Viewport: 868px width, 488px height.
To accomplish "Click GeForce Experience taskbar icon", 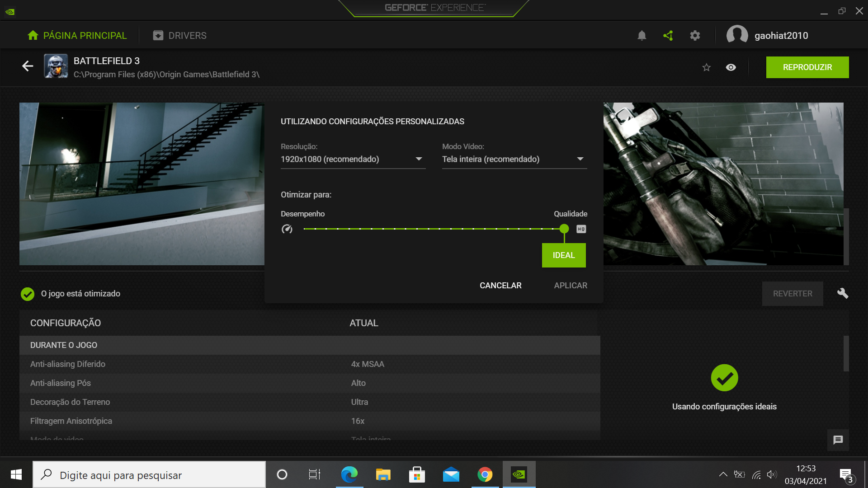I will coord(519,474).
